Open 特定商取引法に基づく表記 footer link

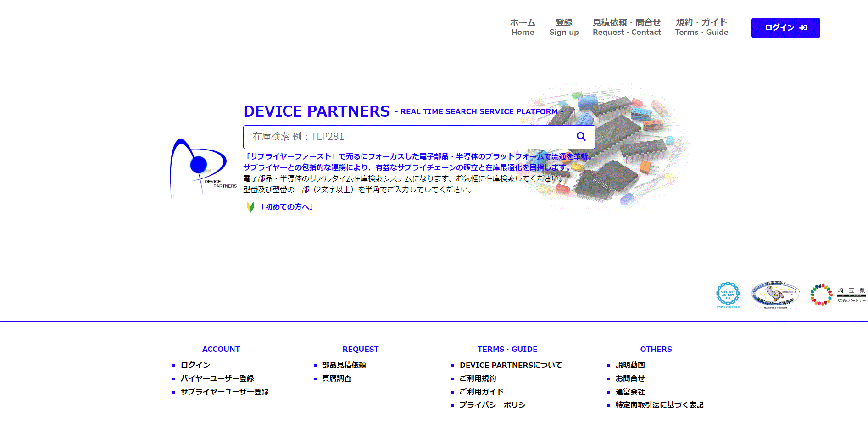coord(659,405)
